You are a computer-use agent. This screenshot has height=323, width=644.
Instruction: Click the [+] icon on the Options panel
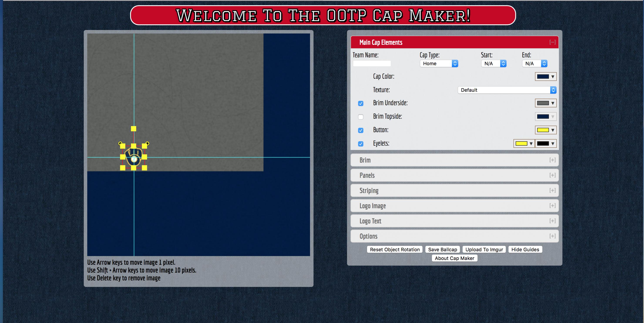coord(552,236)
